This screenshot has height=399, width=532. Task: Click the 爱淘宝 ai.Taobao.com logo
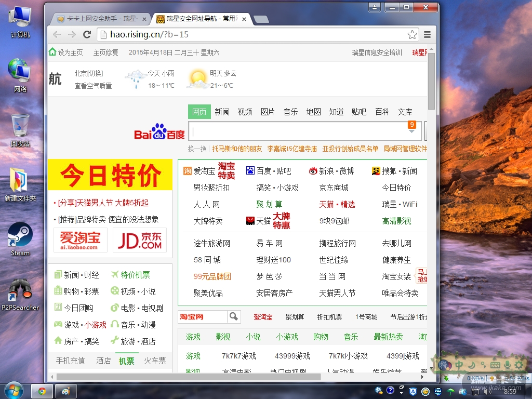tap(81, 240)
